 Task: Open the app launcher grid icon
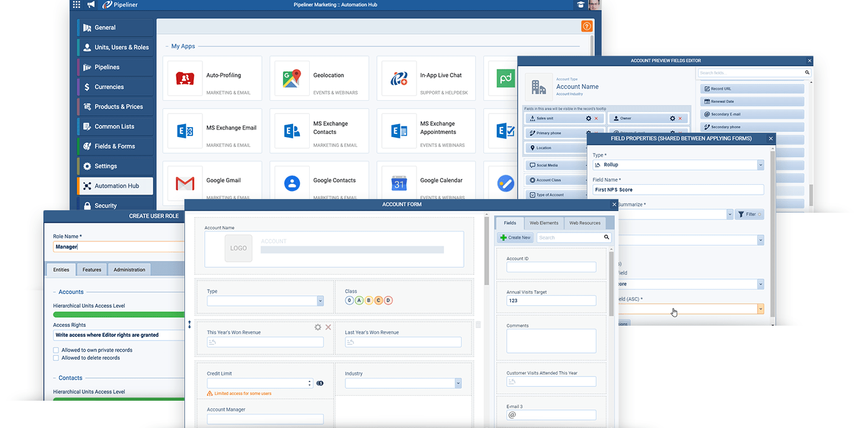[x=76, y=4]
